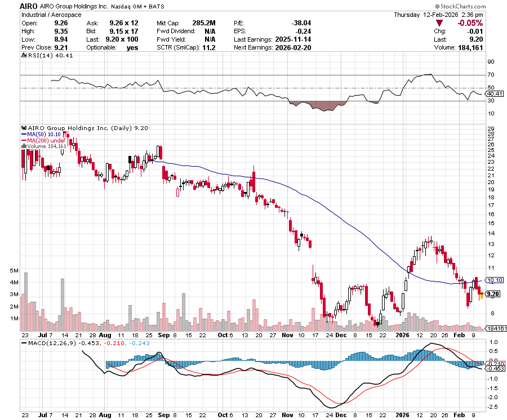Click the Oct 6 label on price panel axis
This screenshot has width=507, height=420.
tap(225, 335)
